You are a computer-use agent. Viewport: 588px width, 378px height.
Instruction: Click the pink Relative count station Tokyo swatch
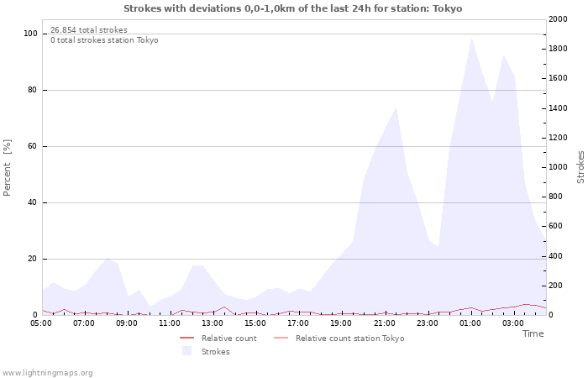click(281, 339)
